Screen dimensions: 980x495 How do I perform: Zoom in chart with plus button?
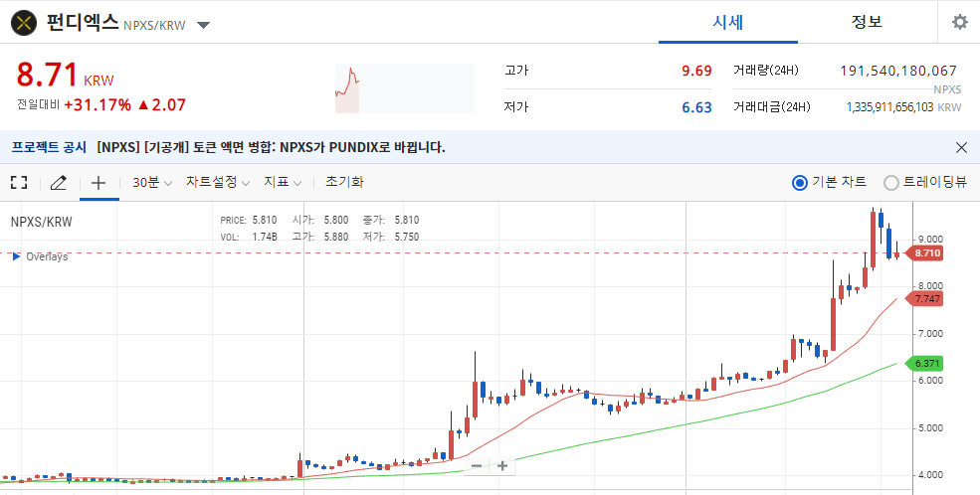[502, 465]
